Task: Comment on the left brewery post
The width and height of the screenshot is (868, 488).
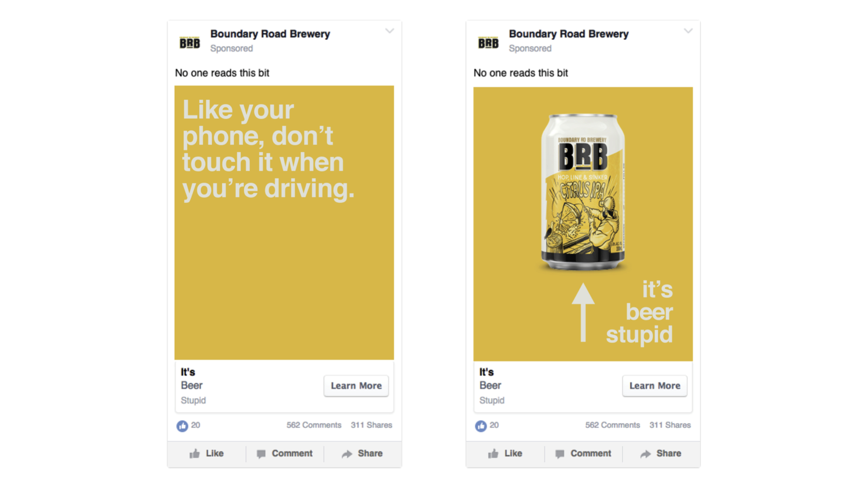Action: (284, 453)
